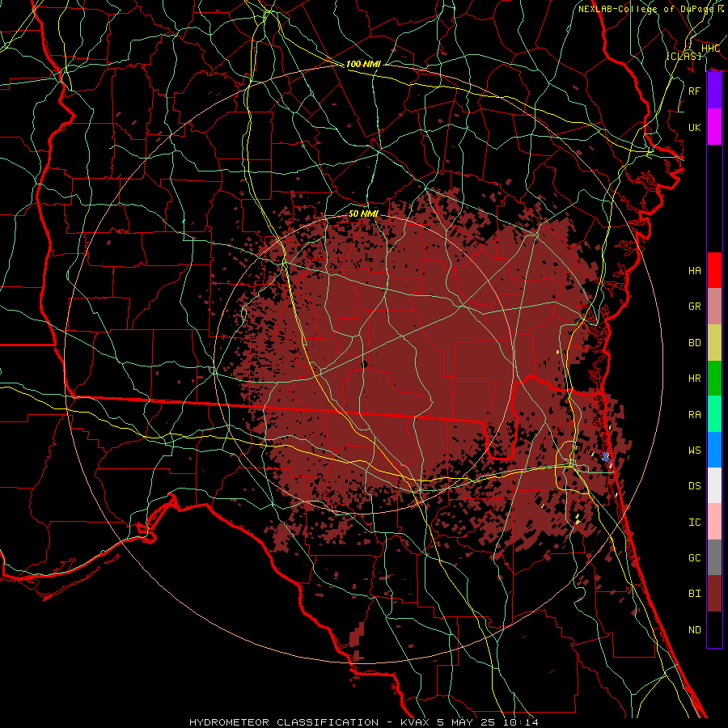Viewport: 728px width, 728px height.
Task: Click the HA red legend swatch
Action: pyautogui.click(x=714, y=270)
